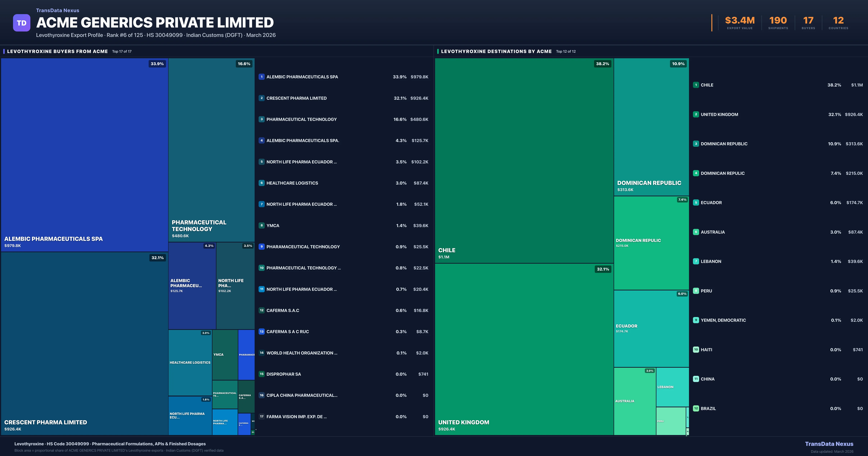Click rank badge 8 next to YMCA
The height and width of the screenshot is (456, 868).
click(261, 225)
